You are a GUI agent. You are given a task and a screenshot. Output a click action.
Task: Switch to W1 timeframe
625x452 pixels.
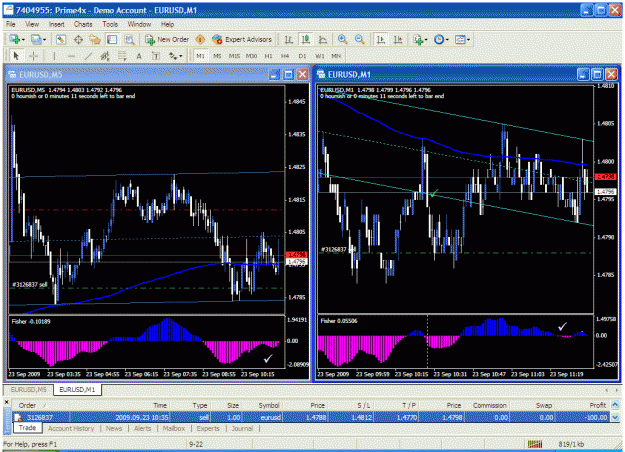[x=320, y=56]
